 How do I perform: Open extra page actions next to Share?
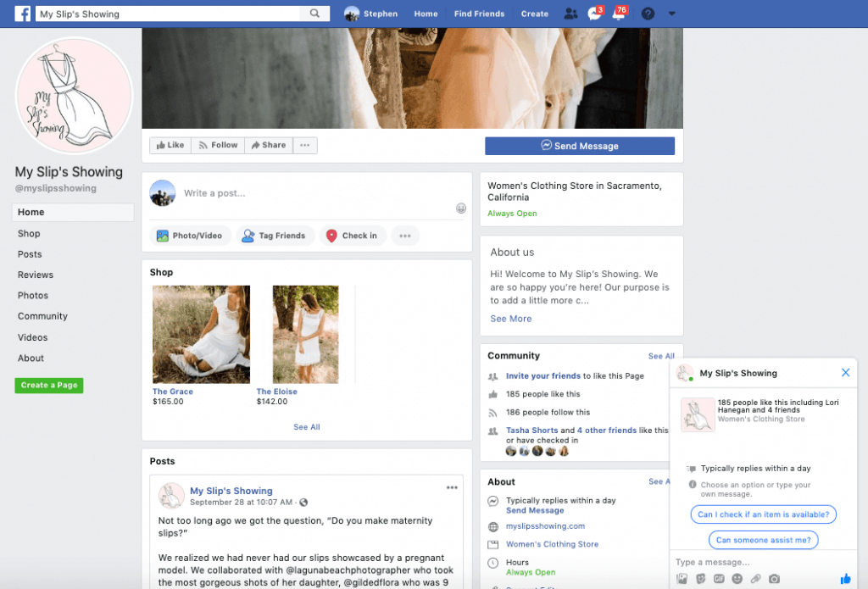click(x=304, y=145)
